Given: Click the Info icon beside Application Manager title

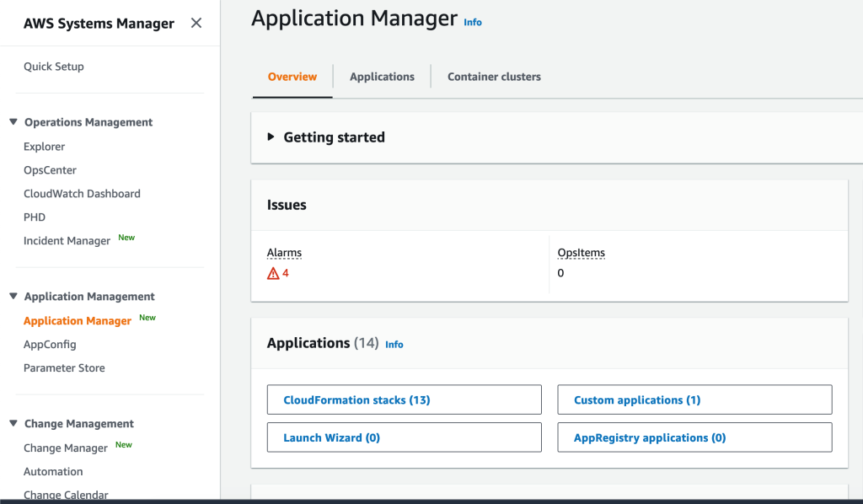Looking at the screenshot, I should 472,22.
